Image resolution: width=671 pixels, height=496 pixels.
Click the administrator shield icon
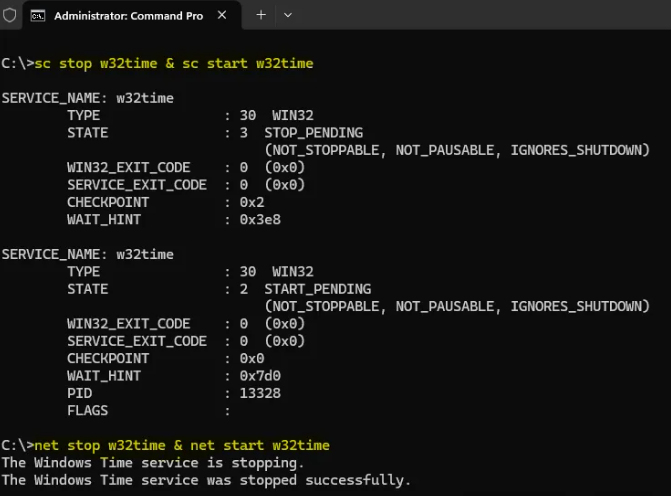coord(10,14)
